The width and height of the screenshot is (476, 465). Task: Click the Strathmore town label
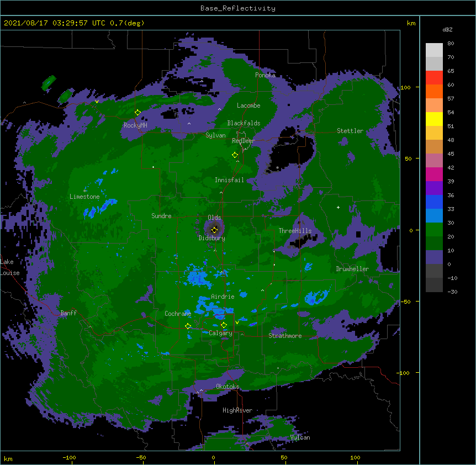point(285,336)
